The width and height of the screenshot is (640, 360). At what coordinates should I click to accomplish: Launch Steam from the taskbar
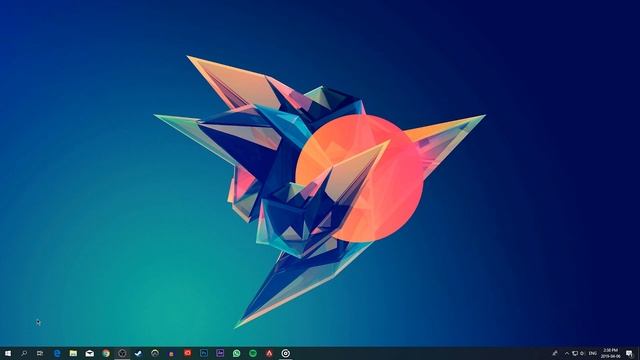[x=138, y=353]
